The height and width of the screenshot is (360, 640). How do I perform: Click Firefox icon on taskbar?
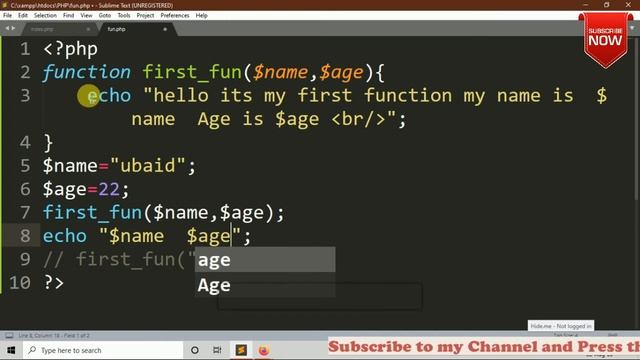tap(264, 350)
